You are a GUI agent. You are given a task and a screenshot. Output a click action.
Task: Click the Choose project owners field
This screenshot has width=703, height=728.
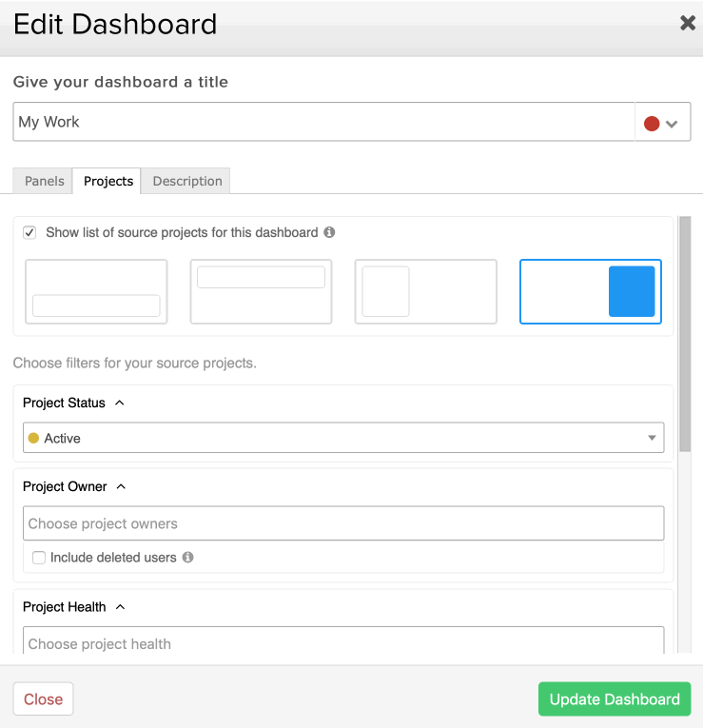tap(343, 523)
